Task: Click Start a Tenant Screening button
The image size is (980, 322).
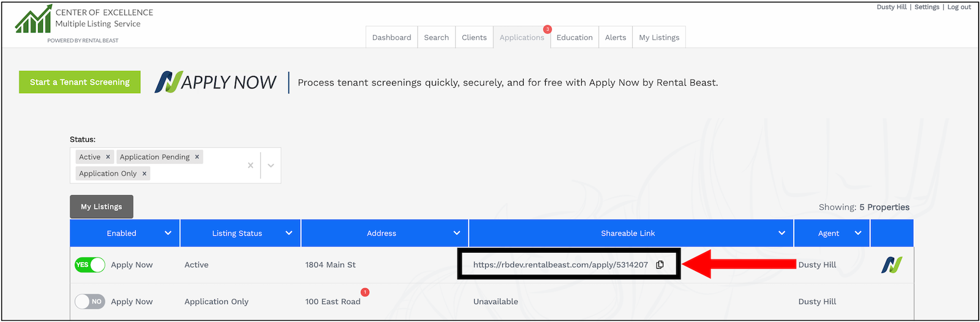Action: (x=80, y=82)
